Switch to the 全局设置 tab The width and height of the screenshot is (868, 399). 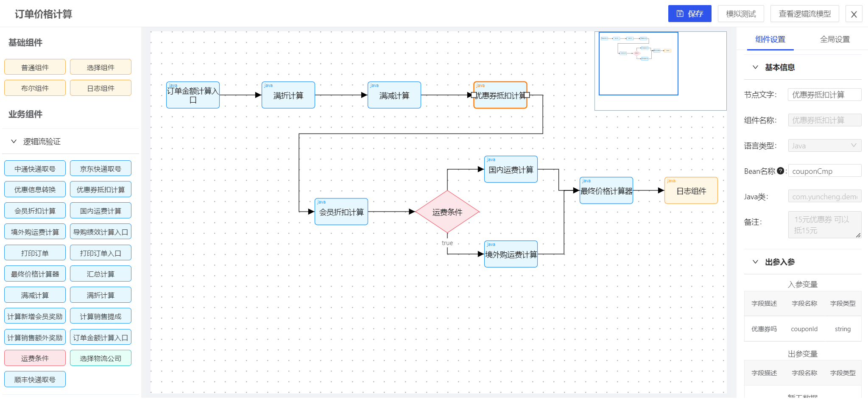tap(835, 39)
